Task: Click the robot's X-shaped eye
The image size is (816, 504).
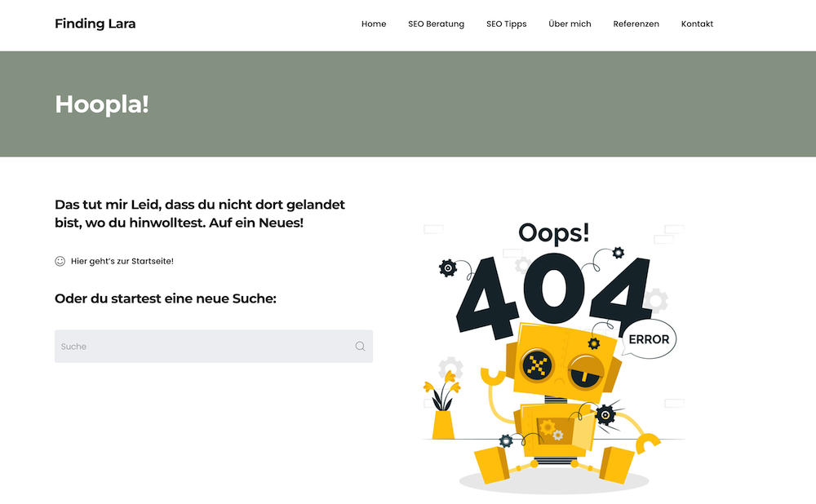Action: (536, 365)
